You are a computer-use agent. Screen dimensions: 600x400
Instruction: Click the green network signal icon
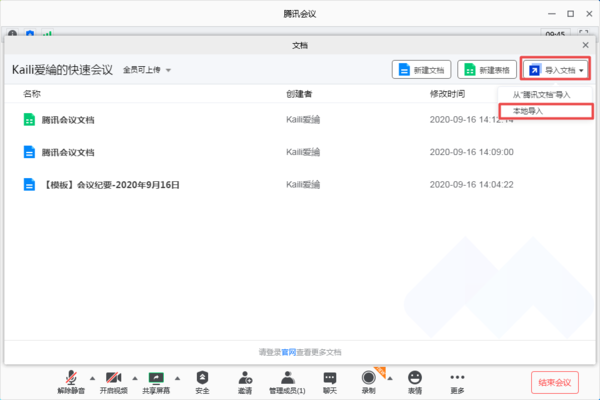pyautogui.click(x=47, y=34)
